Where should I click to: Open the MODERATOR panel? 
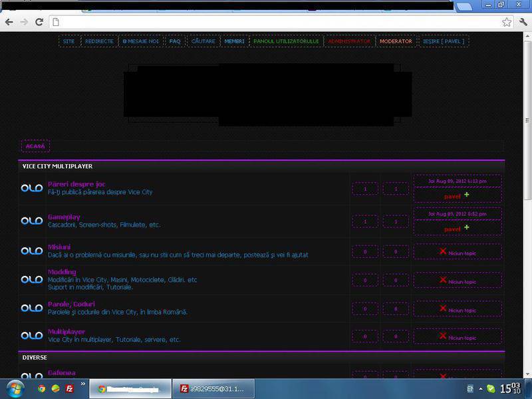coord(396,41)
